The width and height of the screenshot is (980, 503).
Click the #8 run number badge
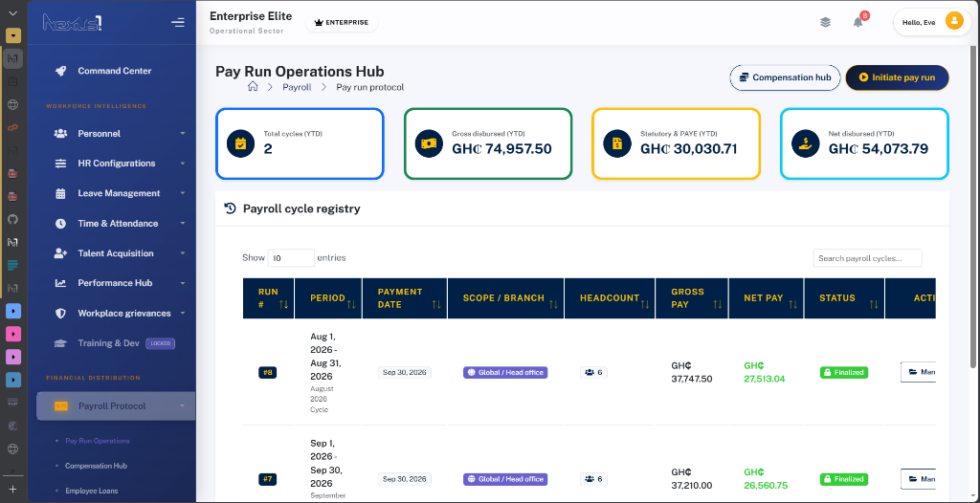(268, 372)
